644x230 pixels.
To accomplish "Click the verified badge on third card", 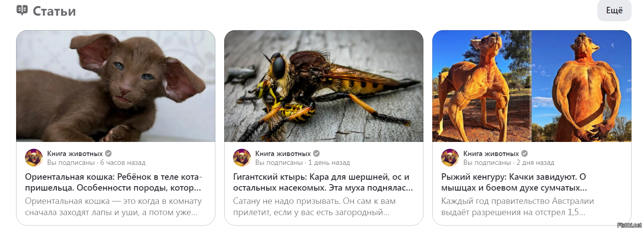I will [524, 154].
